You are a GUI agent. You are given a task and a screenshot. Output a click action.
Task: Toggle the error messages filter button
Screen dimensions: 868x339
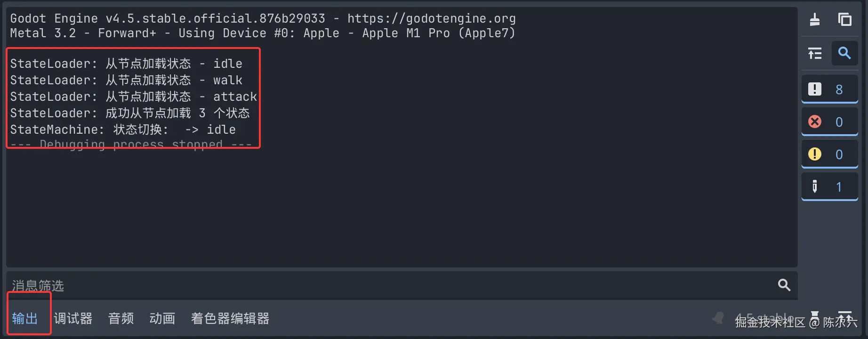click(x=829, y=121)
